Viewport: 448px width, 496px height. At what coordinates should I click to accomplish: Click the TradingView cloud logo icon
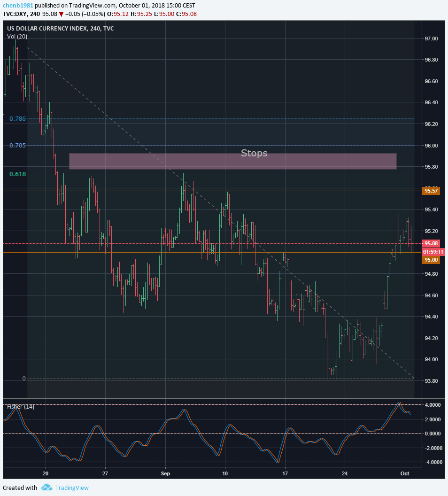pyautogui.click(x=46, y=487)
